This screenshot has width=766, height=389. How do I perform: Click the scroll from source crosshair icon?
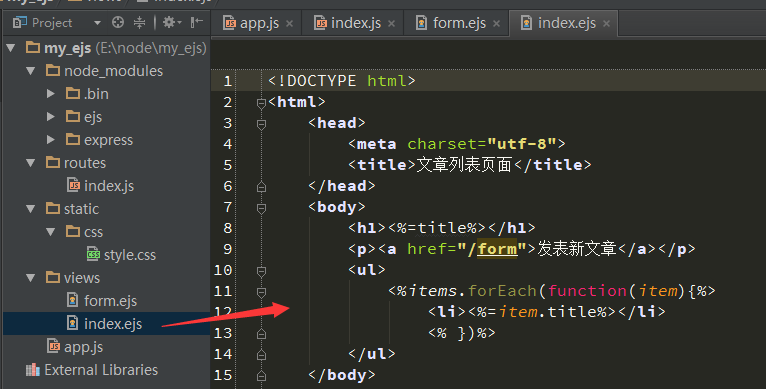point(118,22)
